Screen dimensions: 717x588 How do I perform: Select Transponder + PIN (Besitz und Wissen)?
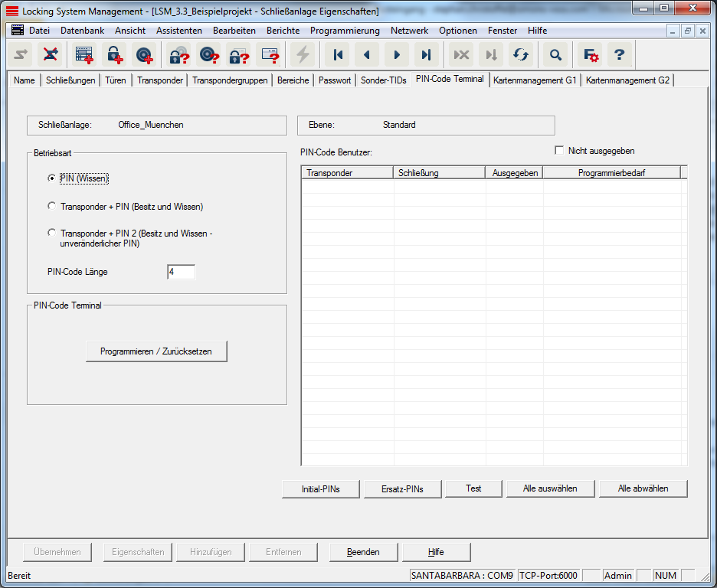[x=52, y=206]
